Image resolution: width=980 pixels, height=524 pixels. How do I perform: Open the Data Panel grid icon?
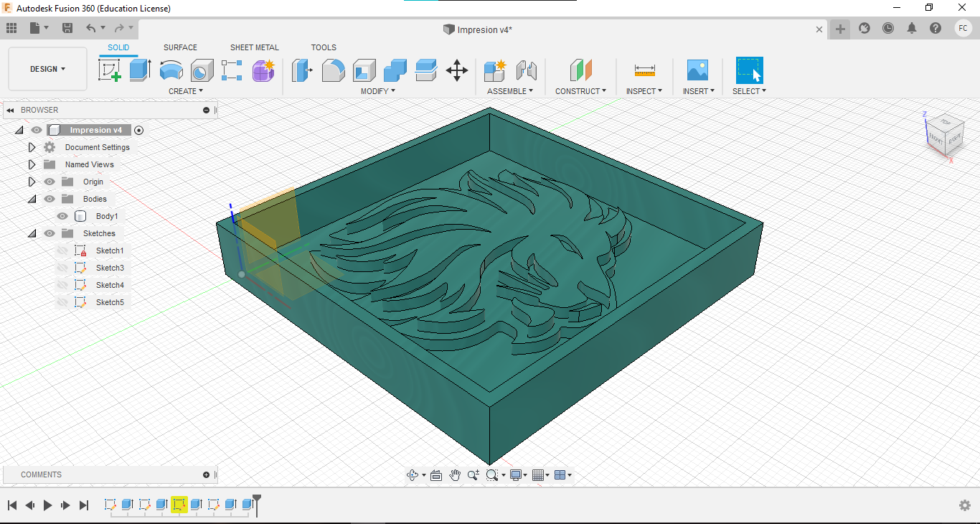[x=11, y=28]
